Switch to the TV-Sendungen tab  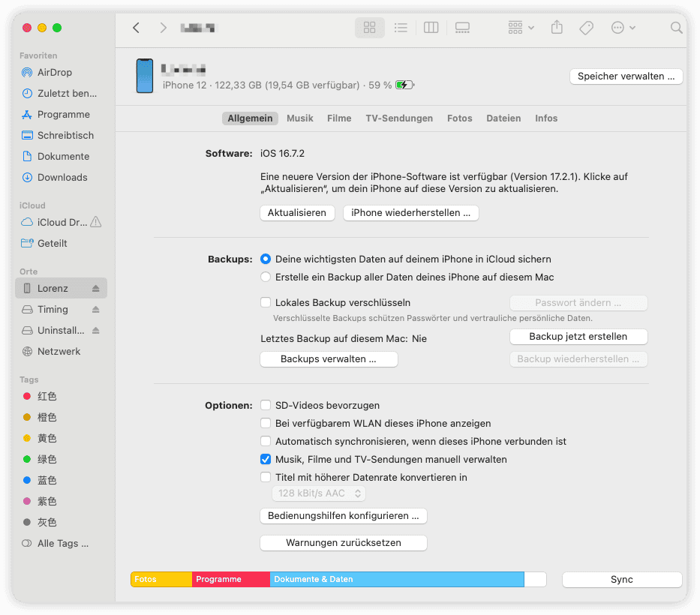399,118
